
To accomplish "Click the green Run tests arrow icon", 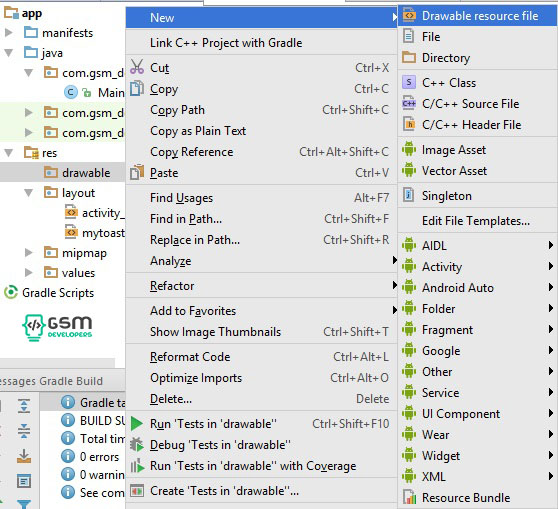I will (x=137, y=424).
